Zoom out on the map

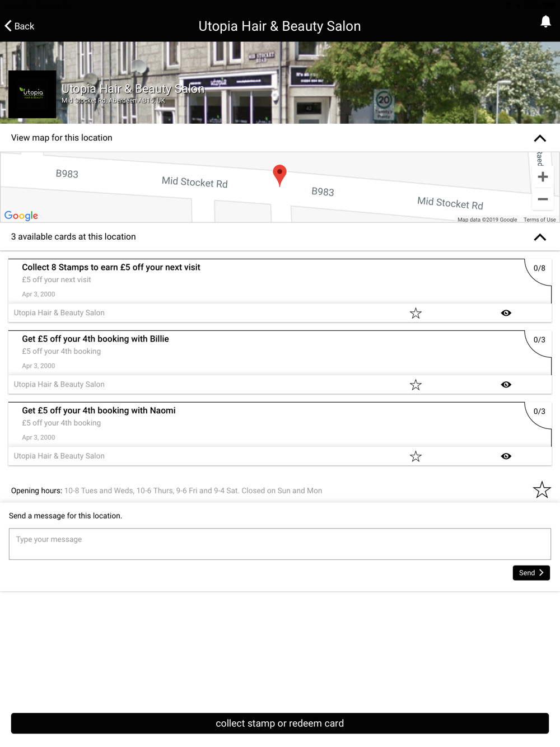coord(543,199)
